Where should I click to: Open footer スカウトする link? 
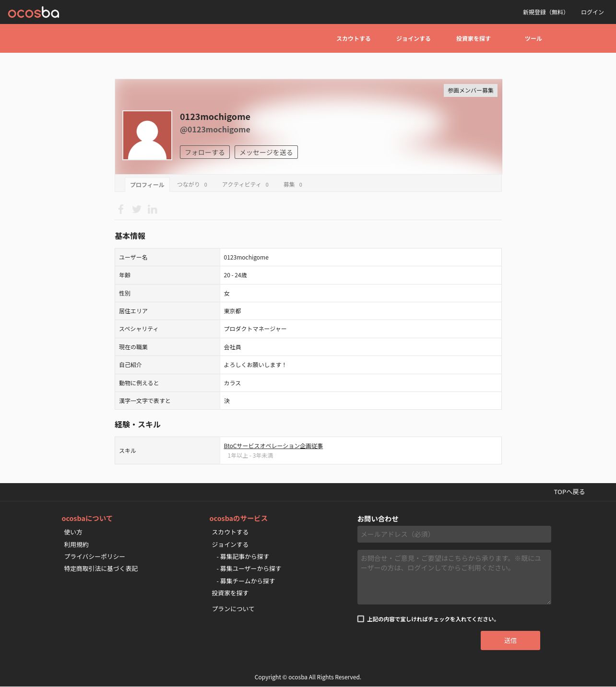coord(230,533)
